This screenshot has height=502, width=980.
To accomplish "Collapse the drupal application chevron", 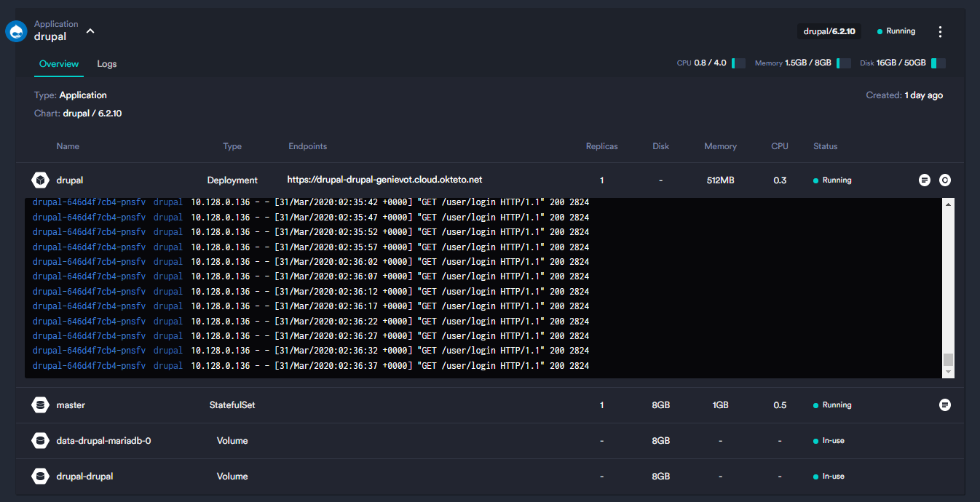I will click(90, 31).
